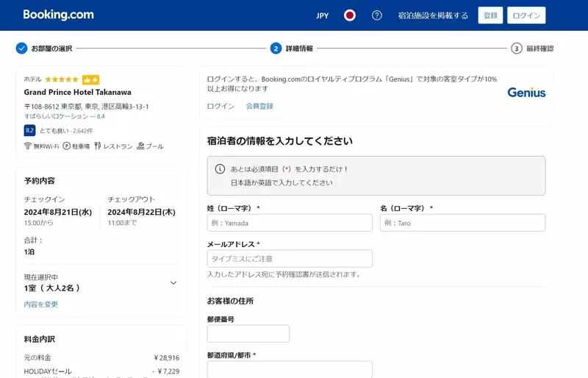Click the ログイン button in the header
This screenshot has height=378, width=588.
526,15
